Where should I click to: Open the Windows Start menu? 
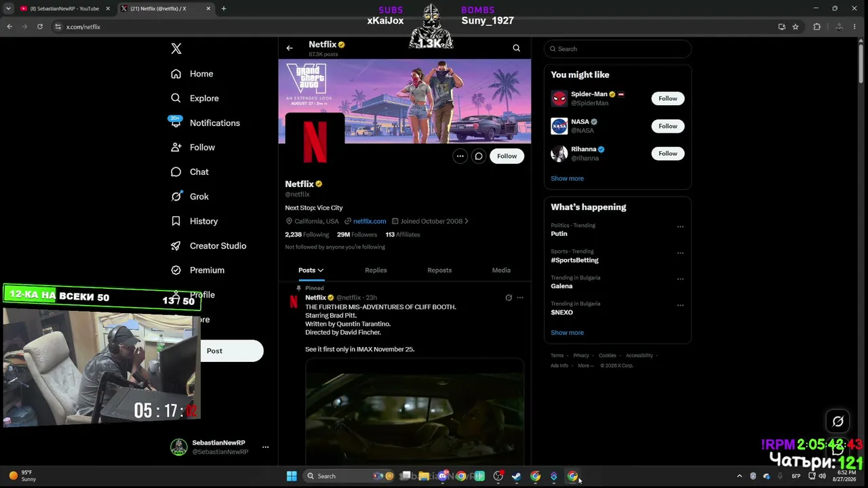pyautogui.click(x=292, y=476)
